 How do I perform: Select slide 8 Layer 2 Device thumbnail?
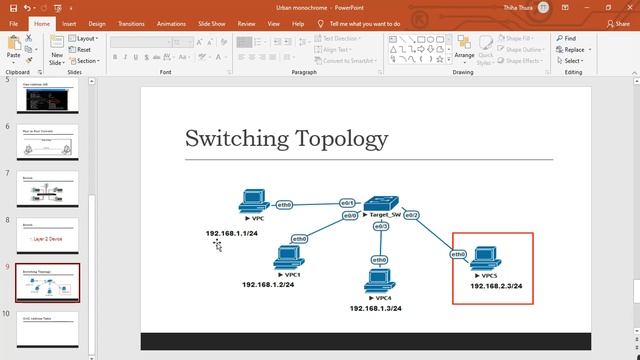coord(47,236)
